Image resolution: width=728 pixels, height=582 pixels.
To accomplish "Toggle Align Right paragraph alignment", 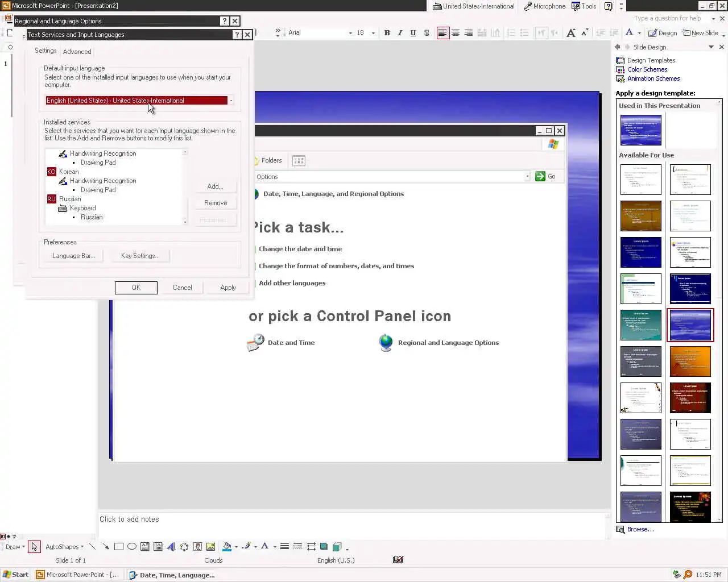I will click(469, 33).
